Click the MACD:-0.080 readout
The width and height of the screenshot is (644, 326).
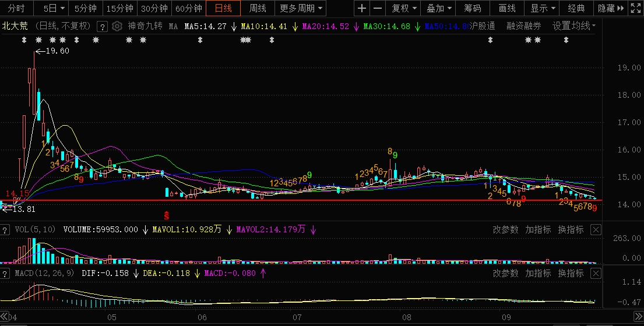pos(230,274)
